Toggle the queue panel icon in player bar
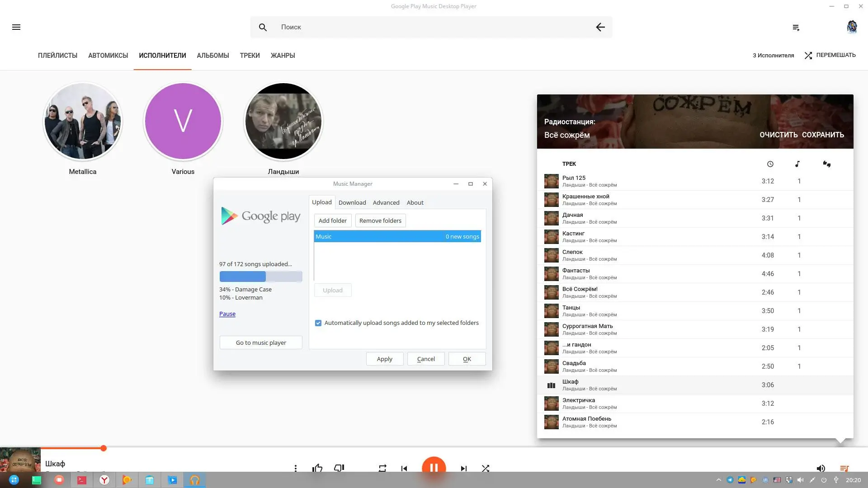Screen dimensions: 868x488 click(x=844, y=468)
